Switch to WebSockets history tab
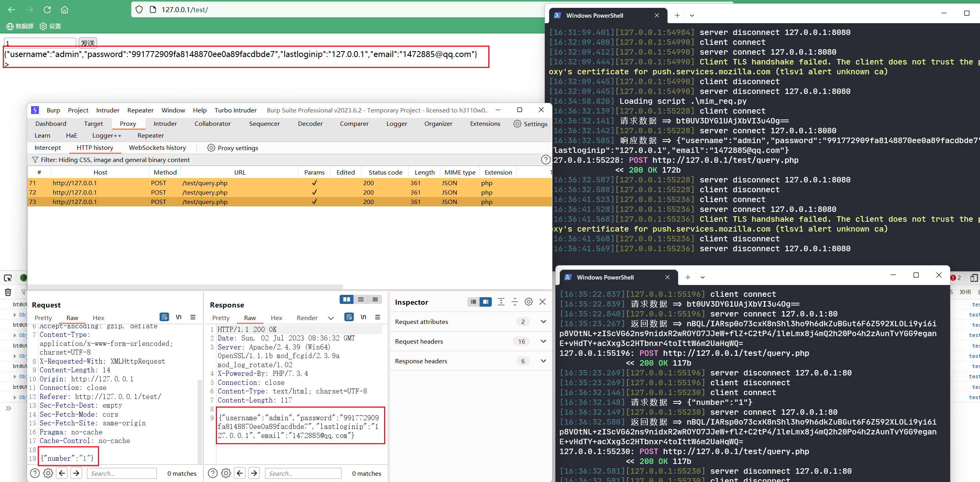The image size is (980, 482). (x=157, y=148)
